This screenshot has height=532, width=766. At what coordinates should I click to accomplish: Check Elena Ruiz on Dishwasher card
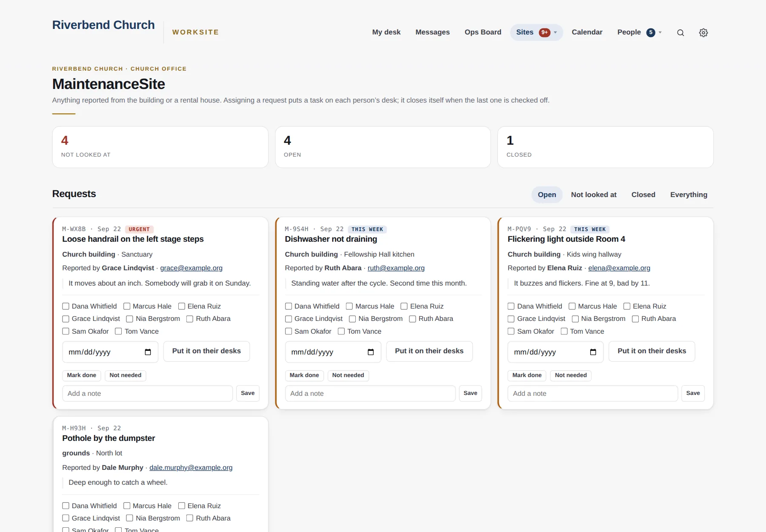coord(404,306)
